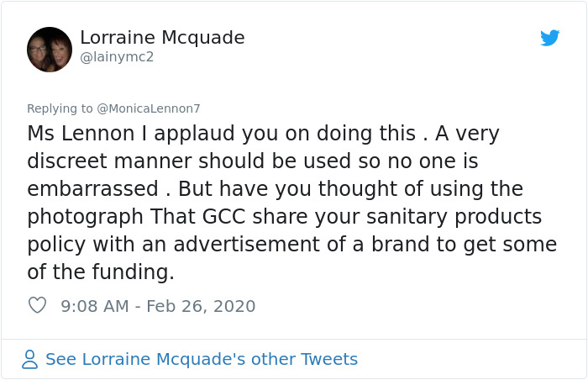588x380 pixels.
Task: Click the Feb 26, 2020 date
Action: [201, 305]
